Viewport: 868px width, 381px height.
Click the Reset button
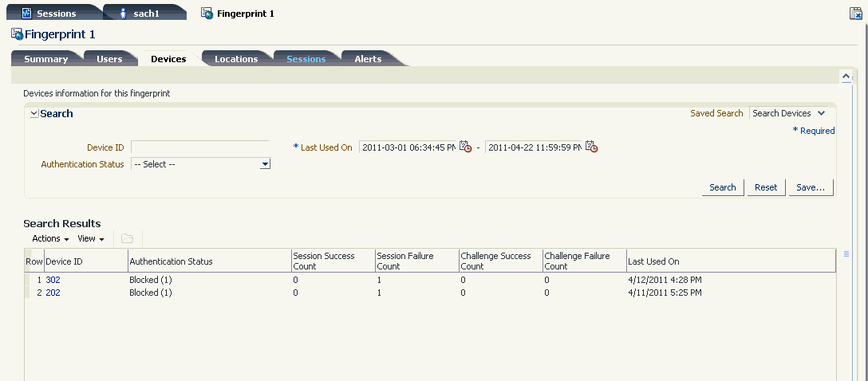pos(766,187)
